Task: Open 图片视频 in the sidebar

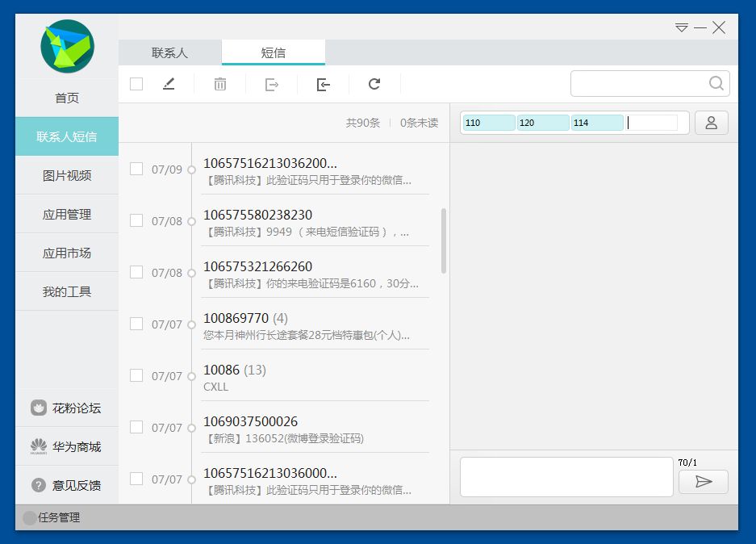Action: click(67, 175)
